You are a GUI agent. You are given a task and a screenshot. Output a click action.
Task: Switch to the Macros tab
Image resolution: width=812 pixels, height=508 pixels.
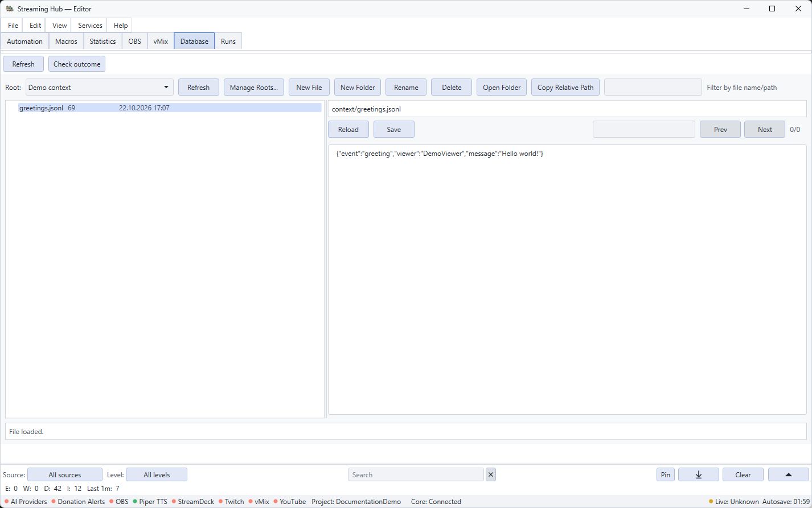(x=66, y=41)
